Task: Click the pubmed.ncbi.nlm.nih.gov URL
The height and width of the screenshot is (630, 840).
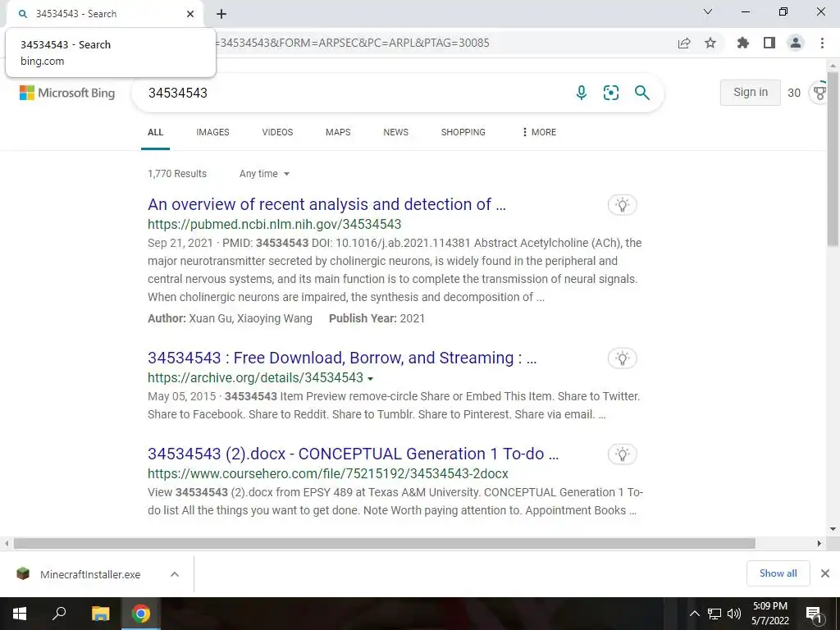Action: (274, 224)
